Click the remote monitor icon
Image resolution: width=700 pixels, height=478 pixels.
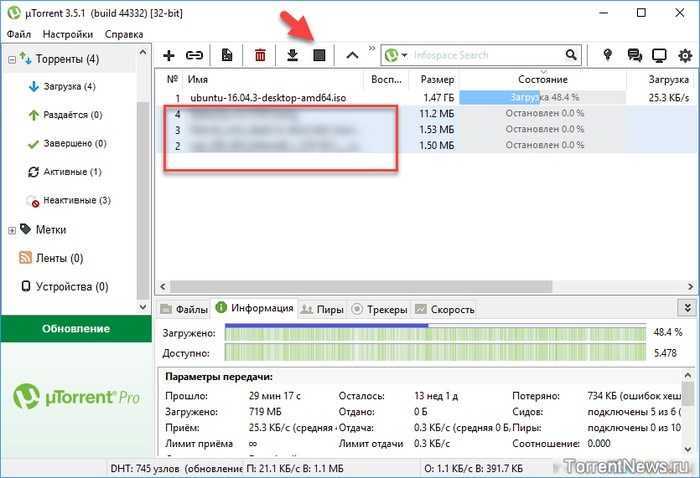tap(659, 55)
